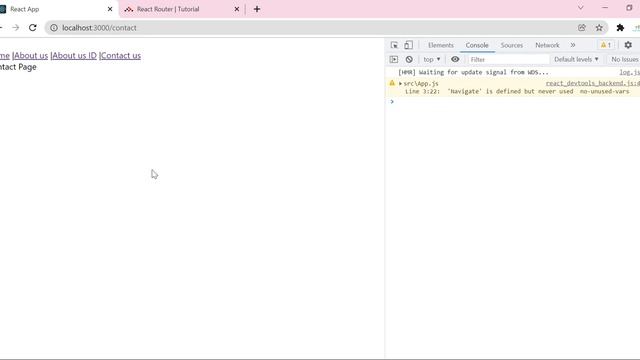Toggle live expression eye icon
Viewport: 640px width, 360px height.
[455, 60]
